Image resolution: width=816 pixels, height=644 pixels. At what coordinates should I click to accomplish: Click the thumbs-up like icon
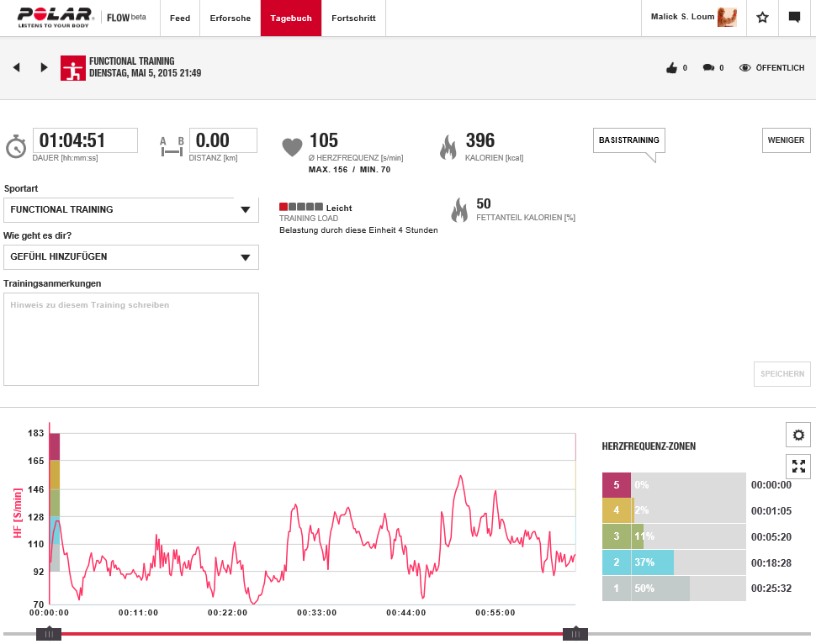671,68
